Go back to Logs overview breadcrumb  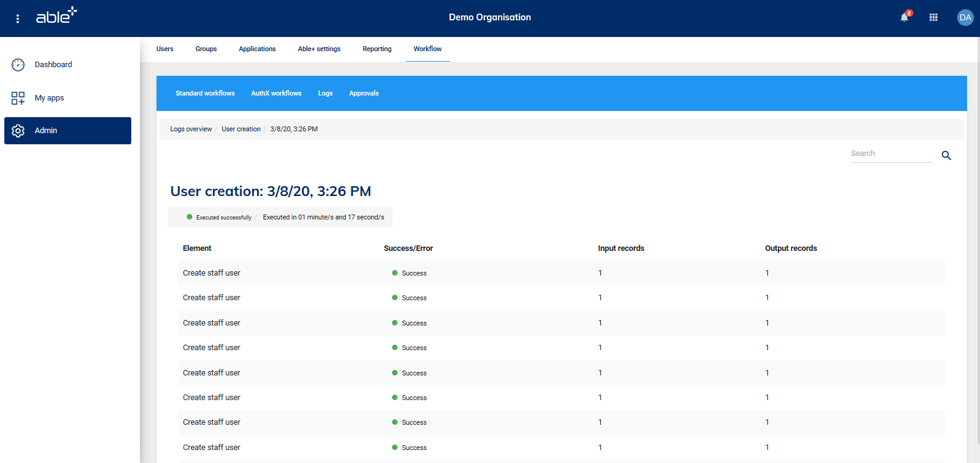coord(191,129)
